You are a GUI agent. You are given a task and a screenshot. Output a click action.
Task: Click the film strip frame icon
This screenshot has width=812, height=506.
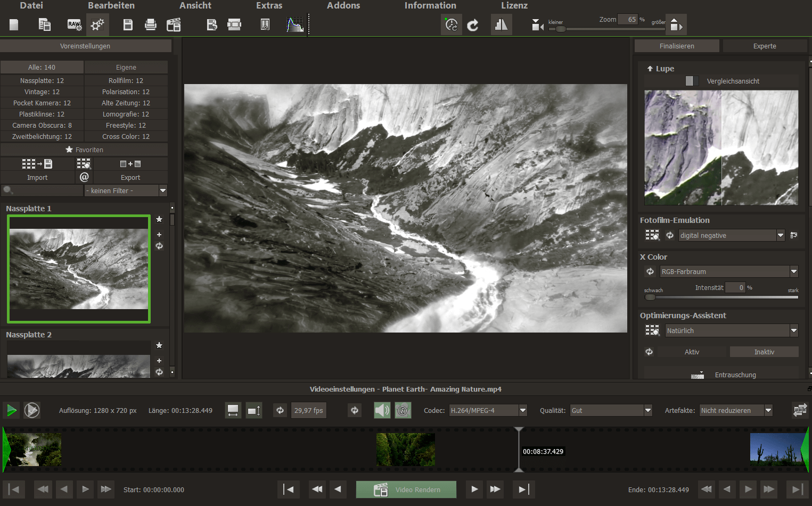(234, 24)
